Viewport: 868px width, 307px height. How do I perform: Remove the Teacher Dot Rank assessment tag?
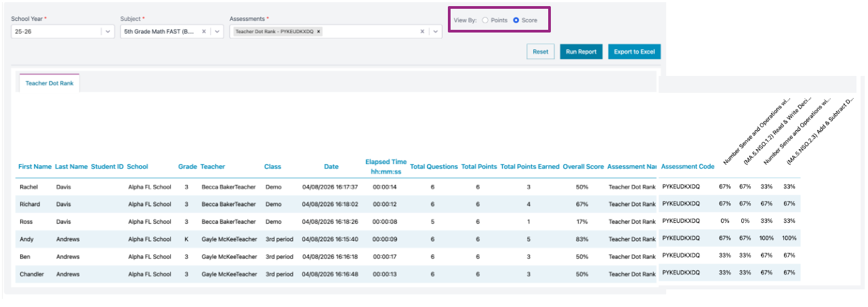point(319,32)
